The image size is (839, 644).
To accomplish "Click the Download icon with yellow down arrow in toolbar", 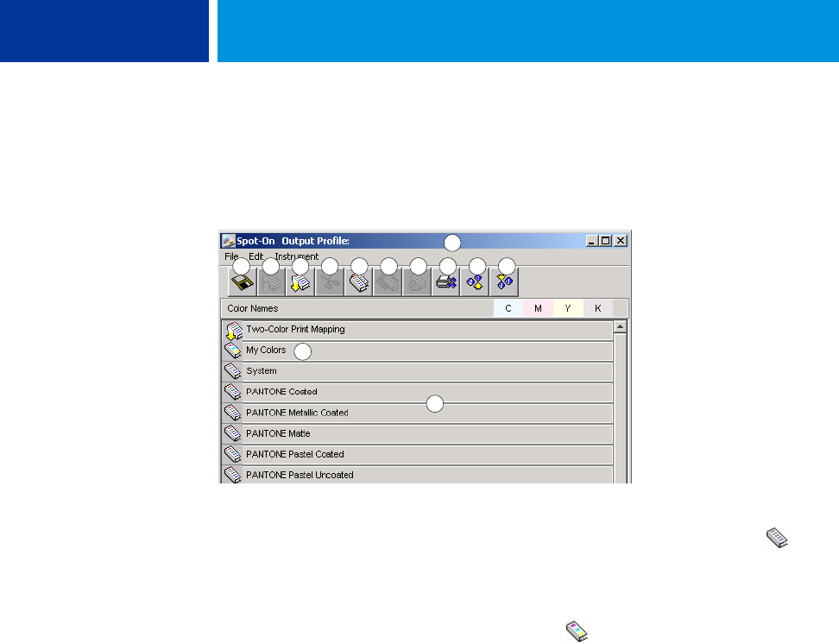I will click(300, 282).
